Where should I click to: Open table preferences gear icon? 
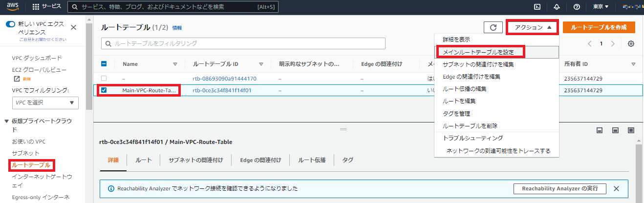click(x=631, y=44)
